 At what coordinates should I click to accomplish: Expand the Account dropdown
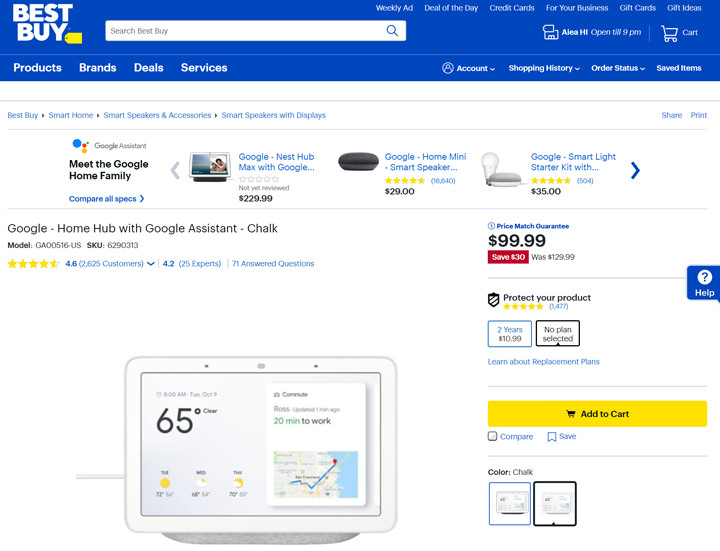(468, 68)
